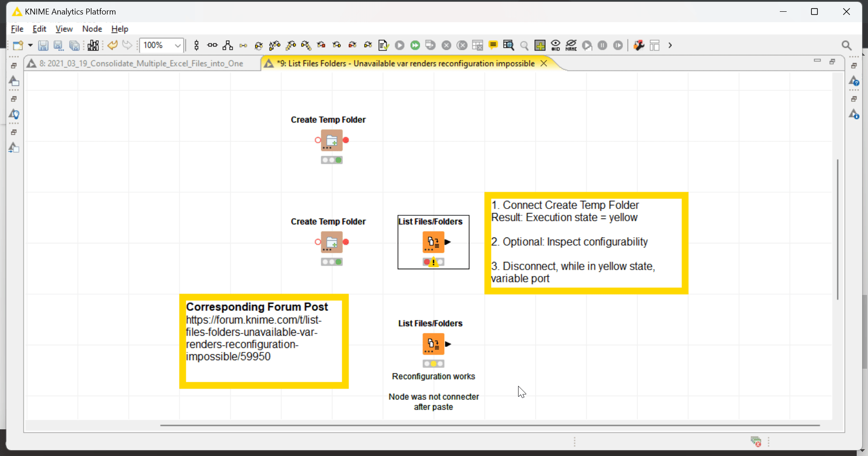The width and height of the screenshot is (868, 456).
Task: Open the Edit menu
Action: 39,29
